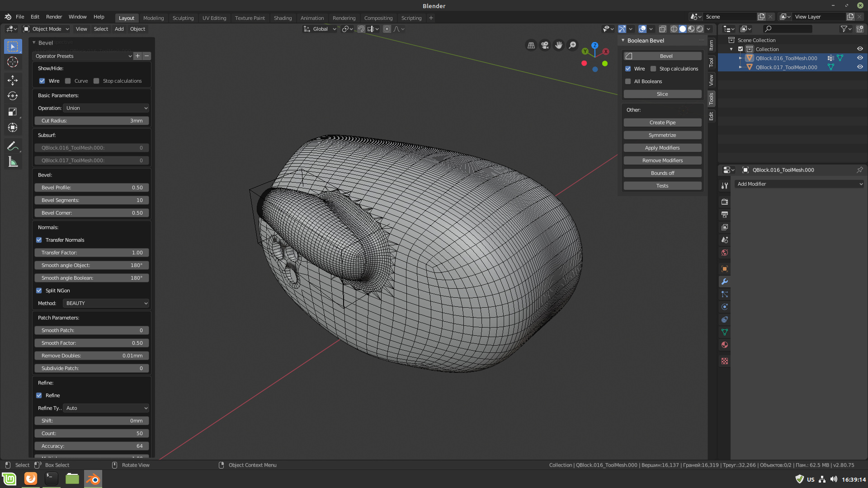Select the Annotate tool
This screenshot has width=868, height=488.
click(13, 146)
